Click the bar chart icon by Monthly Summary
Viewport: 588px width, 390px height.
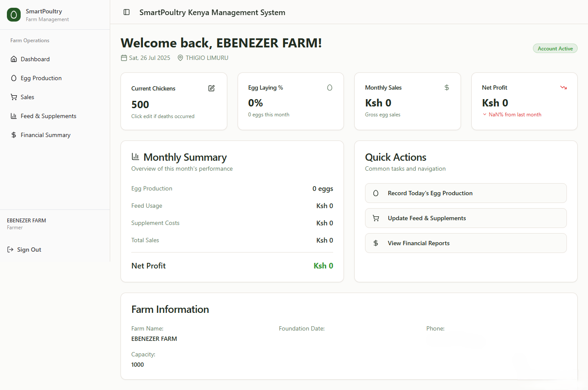click(x=136, y=157)
